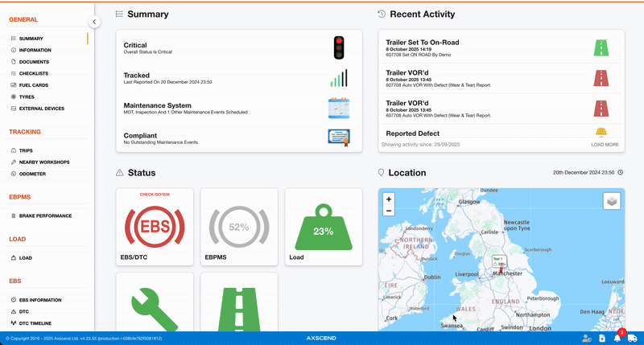Click the EBPMS 52% gauge
Screen dimensions: 644x345
pyautogui.click(x=238, y=227)
